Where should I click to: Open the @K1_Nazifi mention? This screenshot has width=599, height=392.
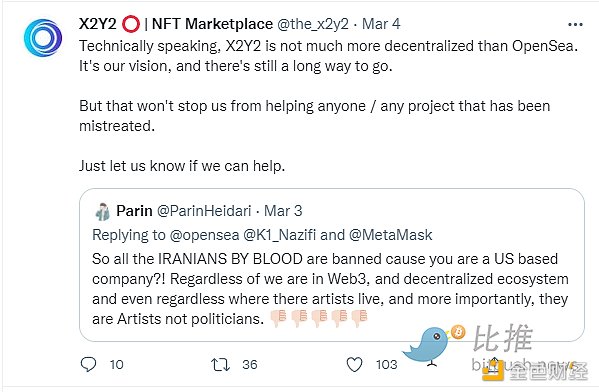(x=279, y=235)
